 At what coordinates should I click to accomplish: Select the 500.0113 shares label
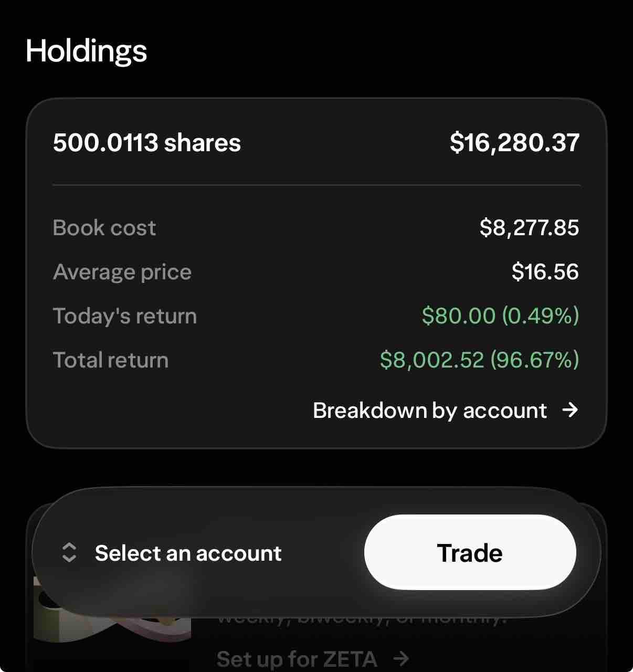tap(147, 143)
